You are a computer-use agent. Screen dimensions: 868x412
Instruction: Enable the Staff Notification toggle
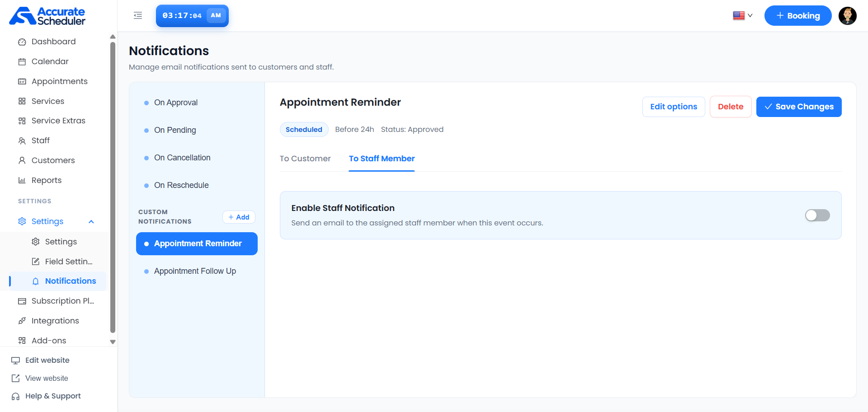coord(817,215)
